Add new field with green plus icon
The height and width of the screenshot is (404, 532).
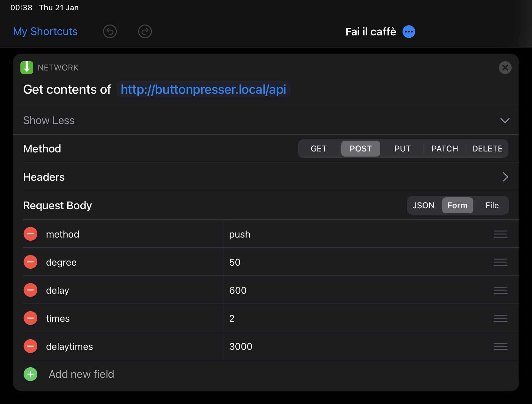pos(30,374)
